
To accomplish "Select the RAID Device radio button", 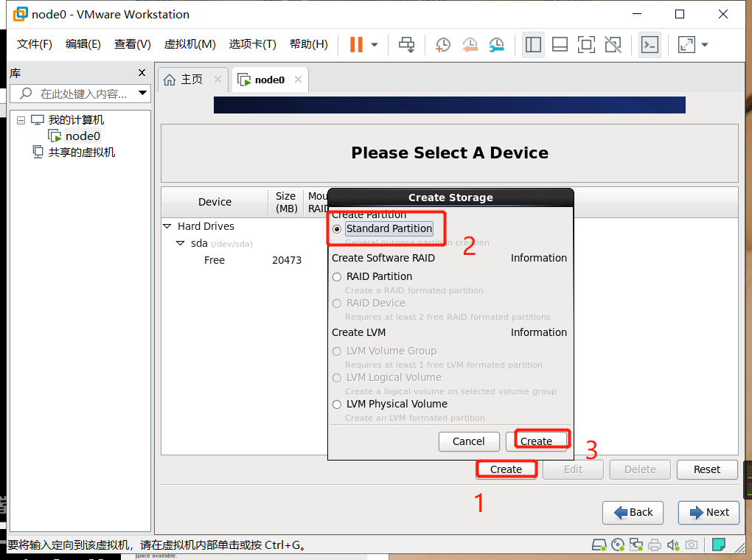I will (337, 304).
